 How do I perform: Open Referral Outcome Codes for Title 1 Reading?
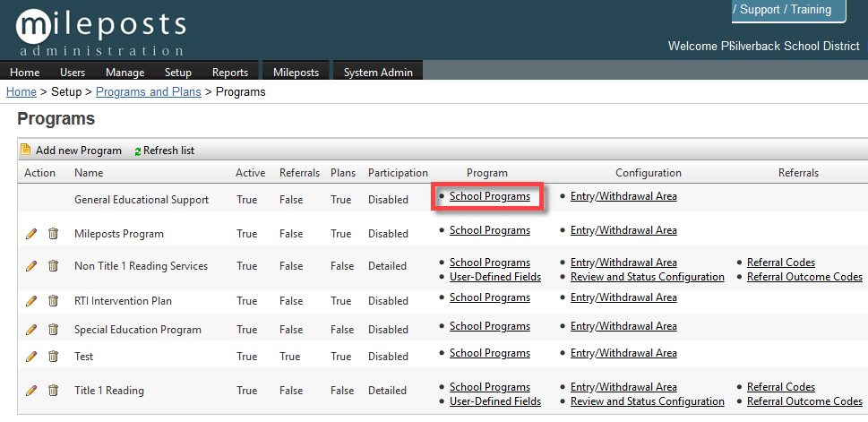pos(805,401)
